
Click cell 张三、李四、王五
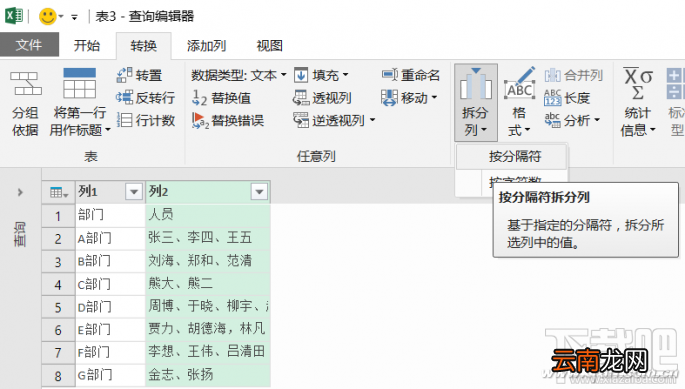click(208, 238)
